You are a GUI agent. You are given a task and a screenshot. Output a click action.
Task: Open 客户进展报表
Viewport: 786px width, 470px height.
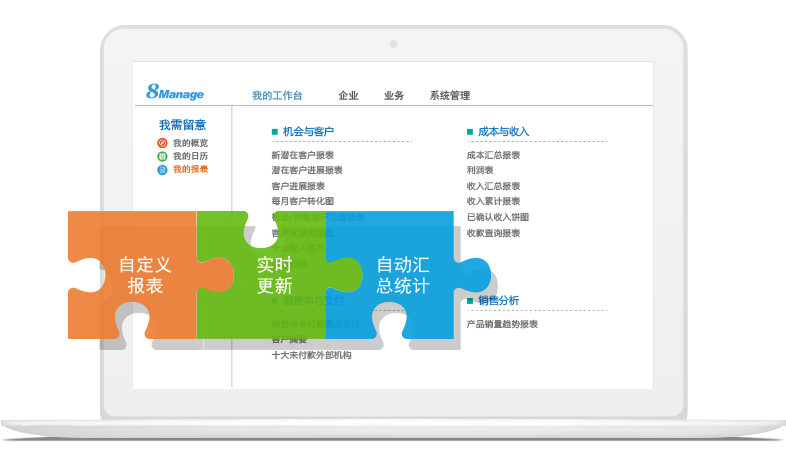[x=298, y=186]
